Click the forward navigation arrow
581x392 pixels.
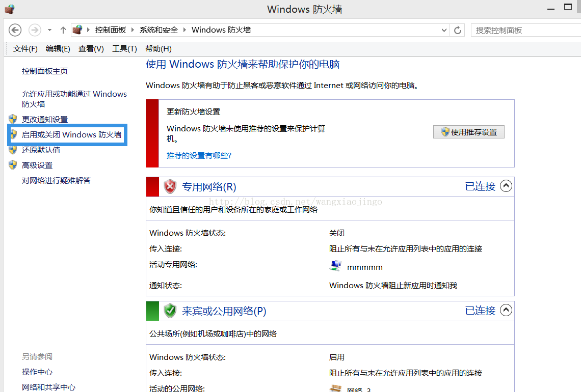click(35, 30)
